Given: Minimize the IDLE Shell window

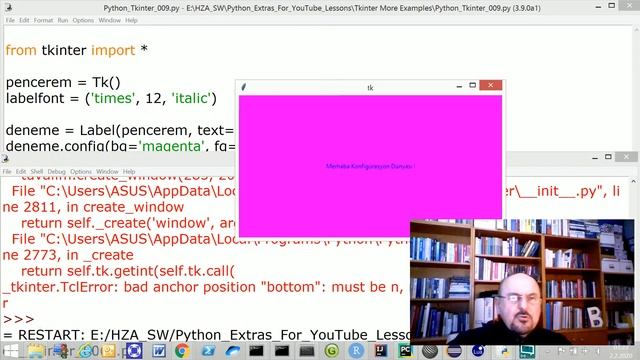Looking at the screenshot, I should click(x=595, y=157).
